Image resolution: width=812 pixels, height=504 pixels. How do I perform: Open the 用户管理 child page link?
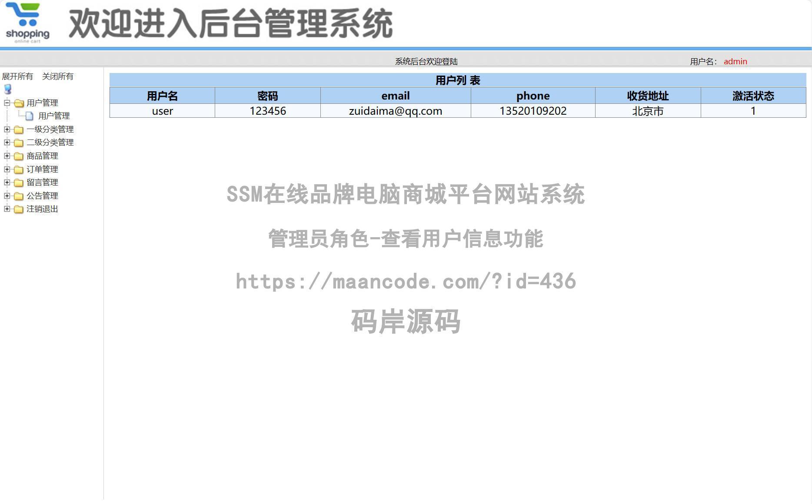pos(54,116)
